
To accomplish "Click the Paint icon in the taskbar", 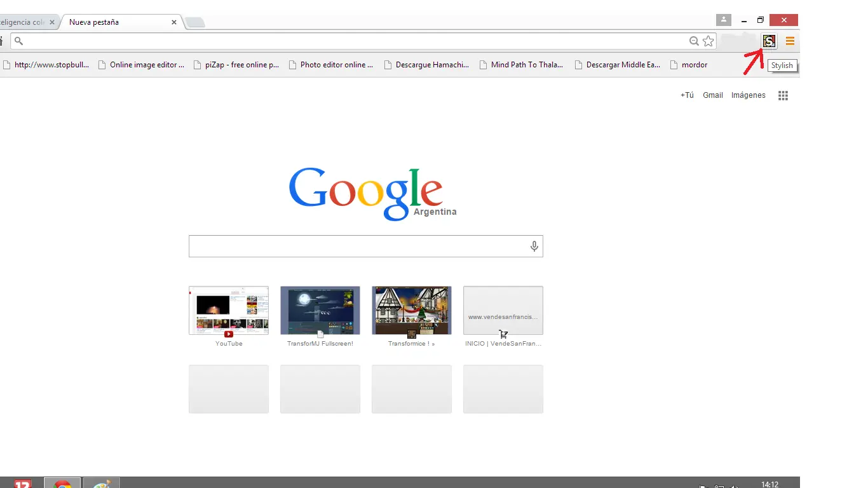I will [x=102, y=483].
